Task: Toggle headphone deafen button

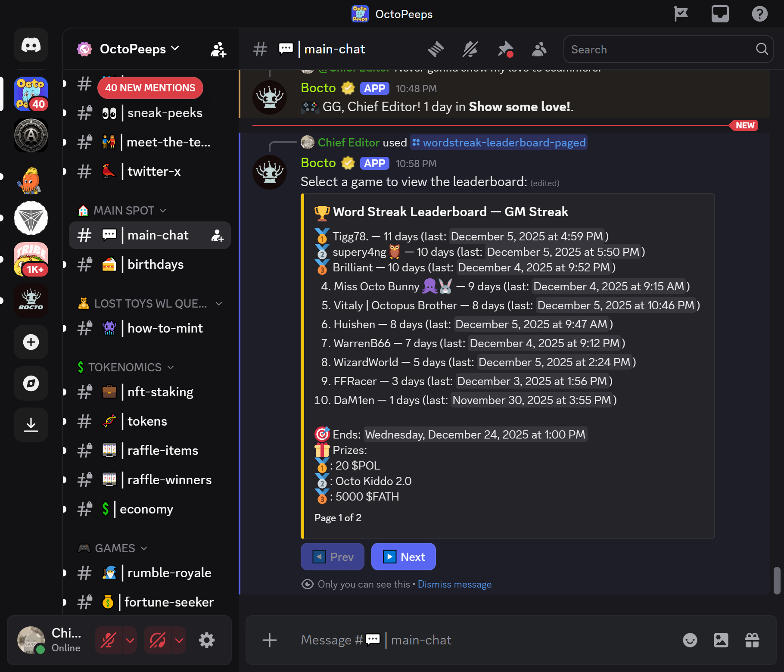Action: 158,640
